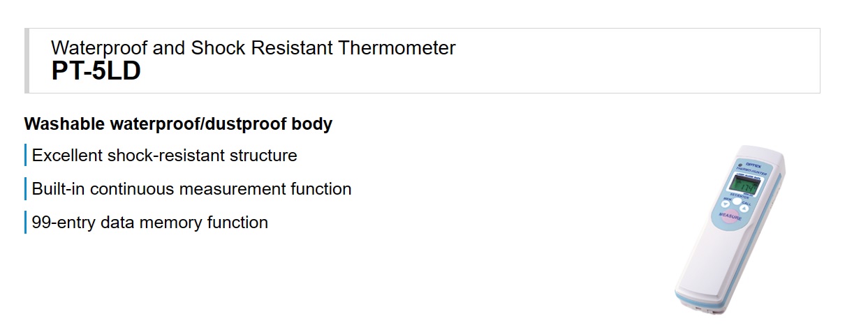Click the blue bar beside 'Excellent shock-resistant structure'

[25, 155]
